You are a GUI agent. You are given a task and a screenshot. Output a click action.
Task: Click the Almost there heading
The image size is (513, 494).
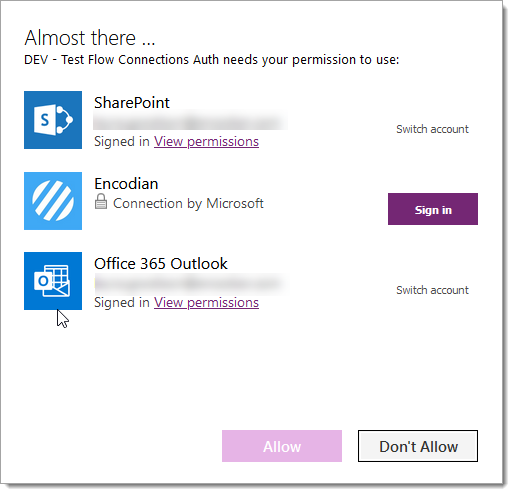tap(90, 38)
